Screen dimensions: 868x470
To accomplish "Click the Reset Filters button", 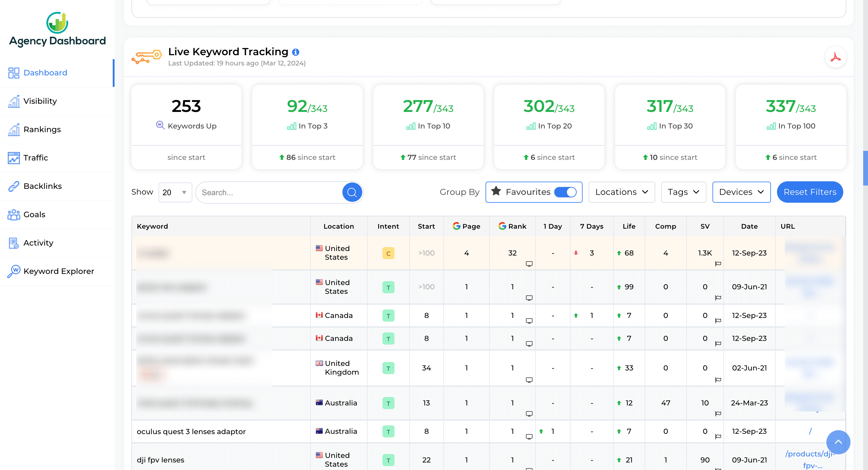I will click(x=810, y=192).
